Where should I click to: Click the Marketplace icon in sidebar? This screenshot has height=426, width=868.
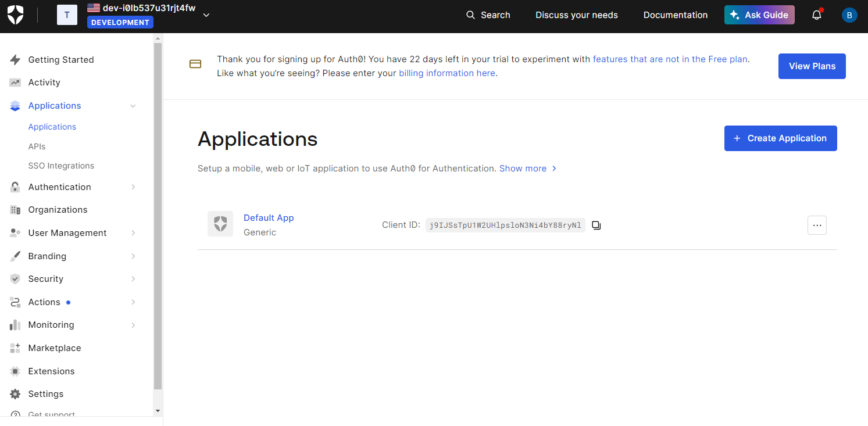[x=15, y=348]
